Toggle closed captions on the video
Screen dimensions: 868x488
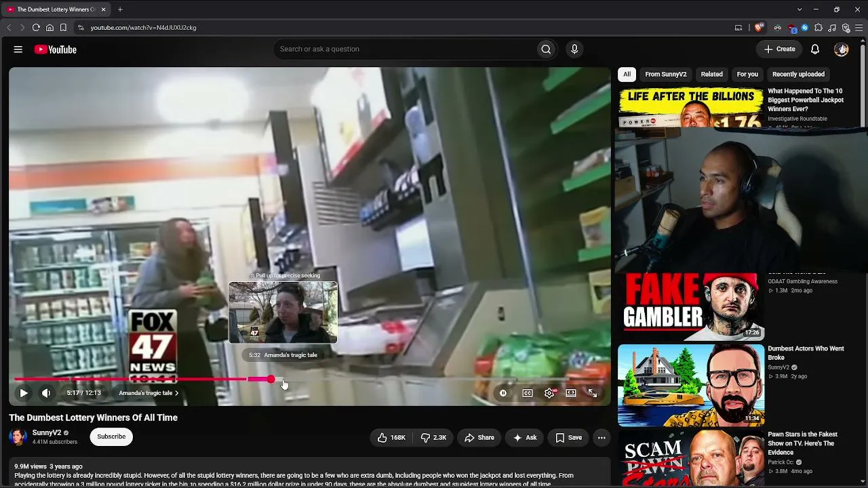pos(528,393)
